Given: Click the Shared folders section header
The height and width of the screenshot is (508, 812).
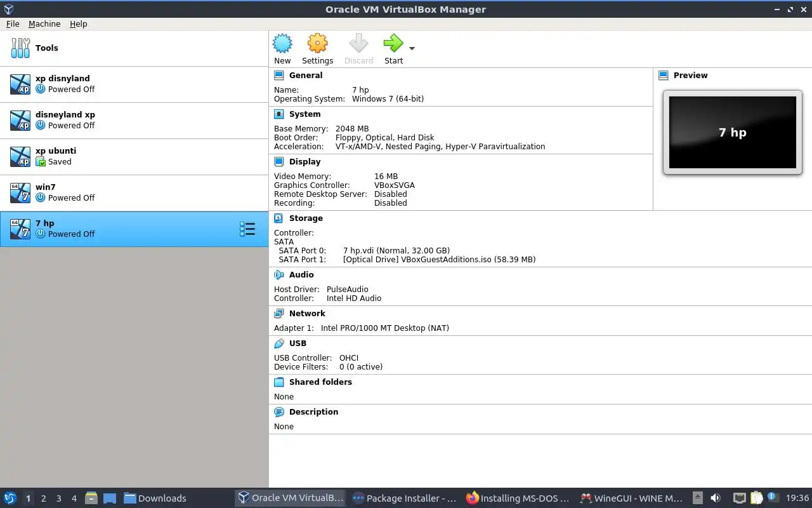Looking at the screenshot, I should (x=320, y=382).
